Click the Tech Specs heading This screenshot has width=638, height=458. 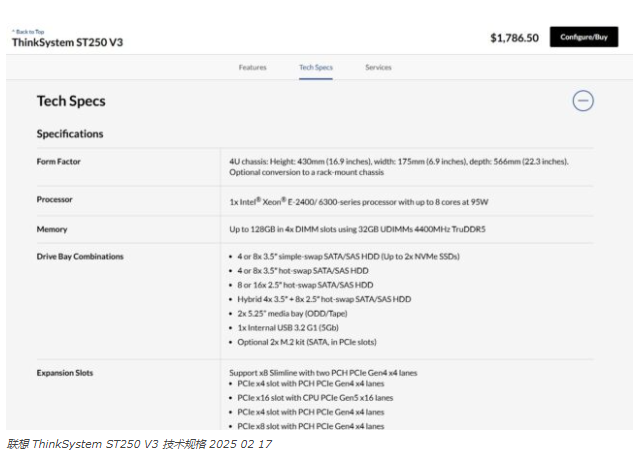(x=71, y=101)
